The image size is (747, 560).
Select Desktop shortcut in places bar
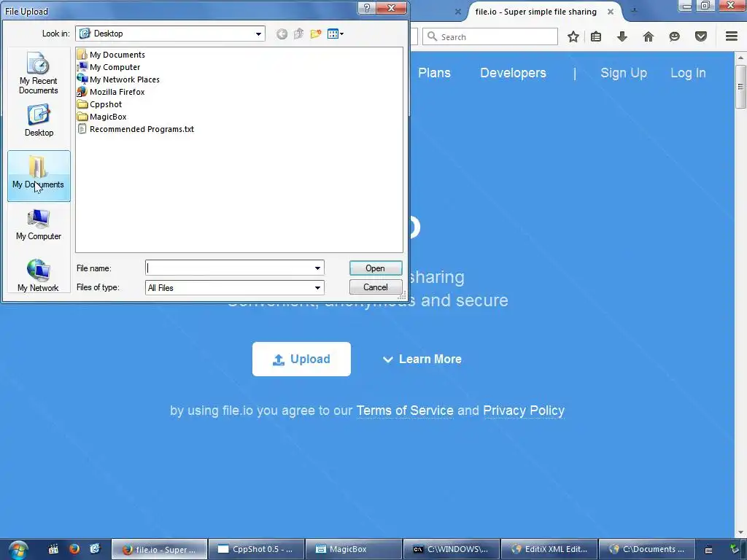pyautogui.click(x=39, y=122)
